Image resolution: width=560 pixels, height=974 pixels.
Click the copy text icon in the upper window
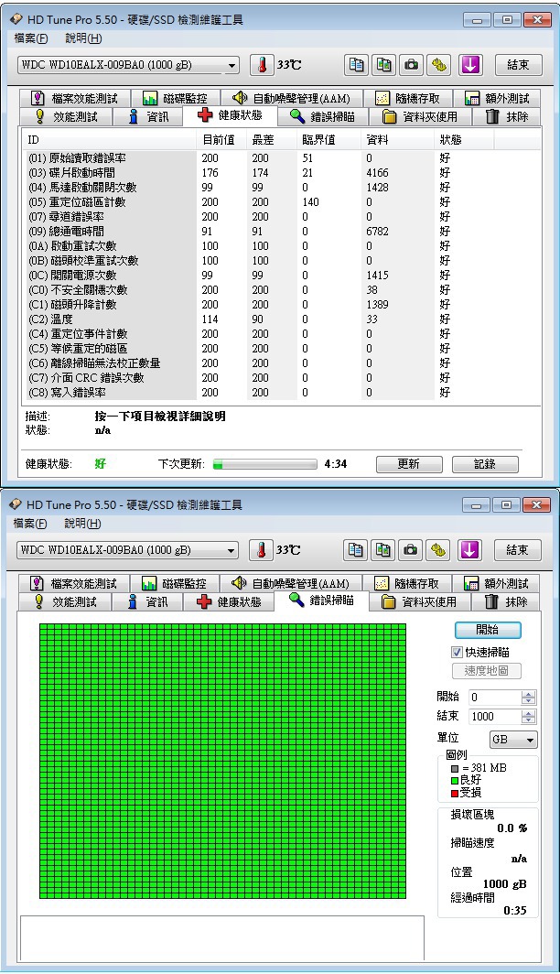pyautogui.click(x=356, y=65)
